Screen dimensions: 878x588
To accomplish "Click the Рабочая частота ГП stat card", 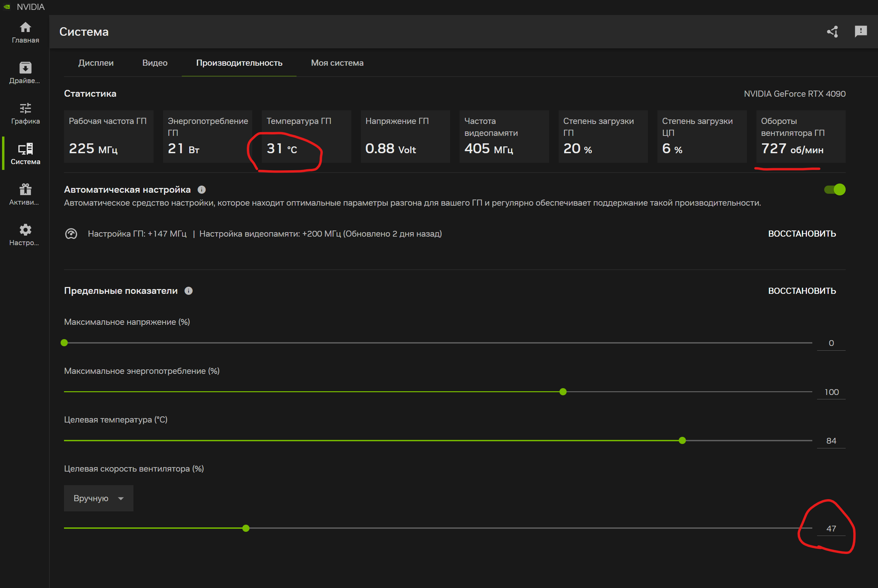I will point(109,137).
